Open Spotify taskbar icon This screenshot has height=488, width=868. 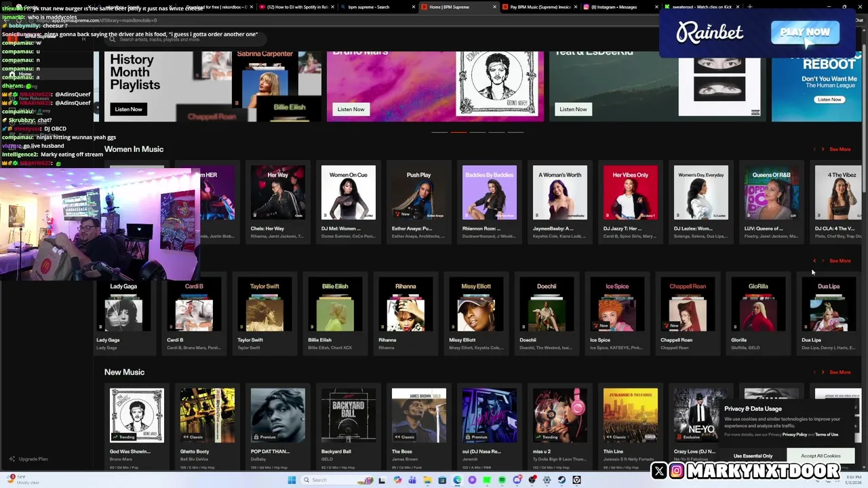[502, 480]
